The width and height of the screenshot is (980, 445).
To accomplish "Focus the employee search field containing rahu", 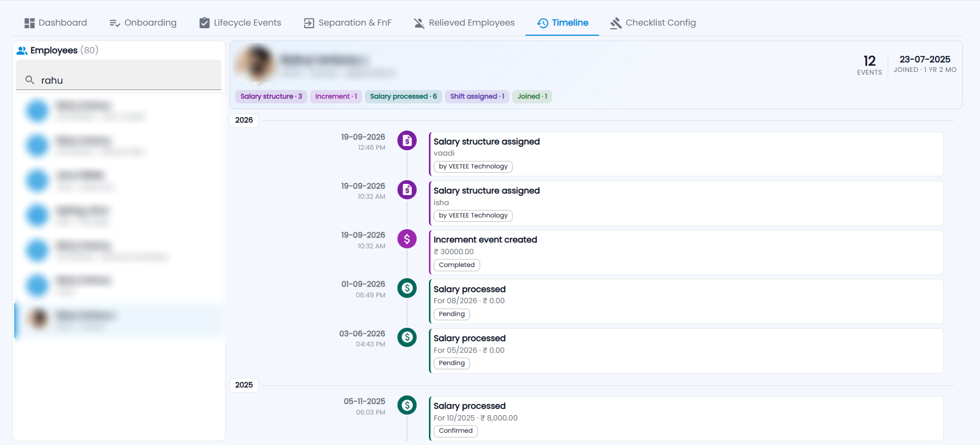I will pyautogui.click(x=118, y=75).
